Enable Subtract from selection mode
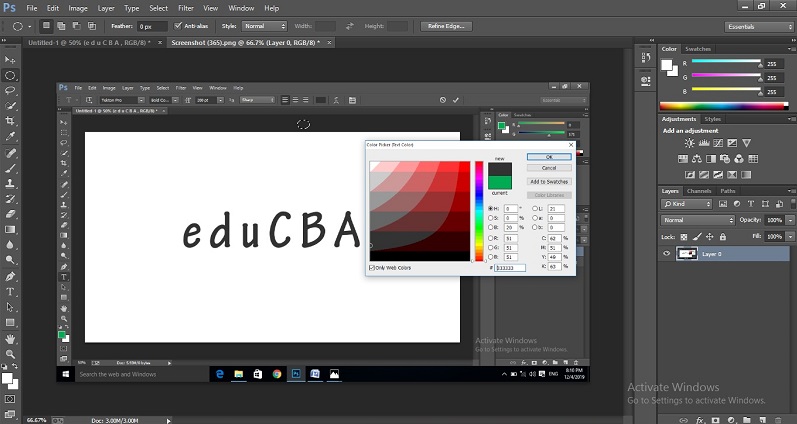797x424 pixels. pos(77,26)
